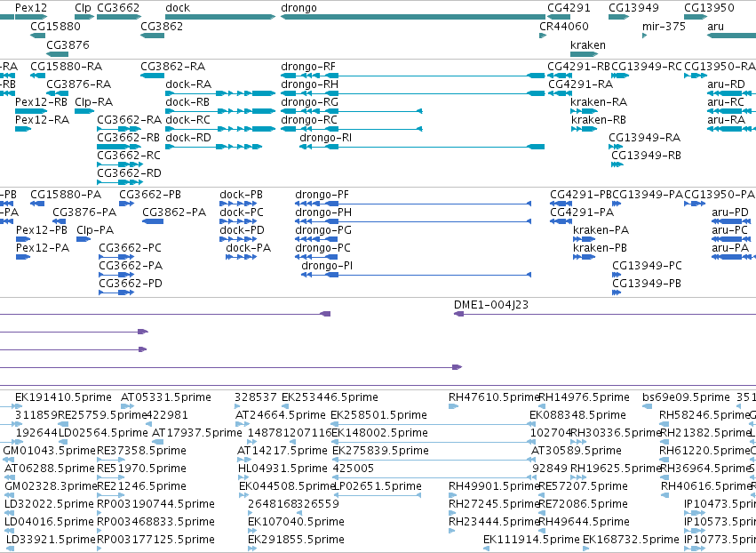Click EST label 'EK168732.5prime'
This screenshot has width=756, height=553.
631,539
